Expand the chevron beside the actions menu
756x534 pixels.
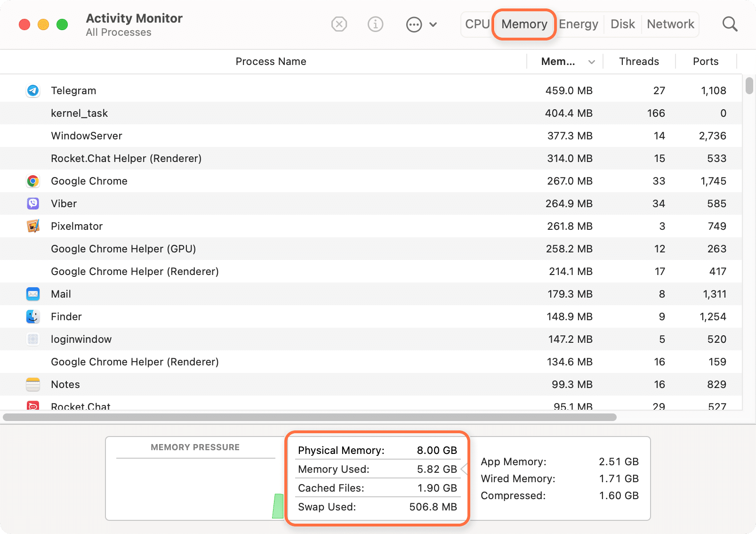(433, 24)
